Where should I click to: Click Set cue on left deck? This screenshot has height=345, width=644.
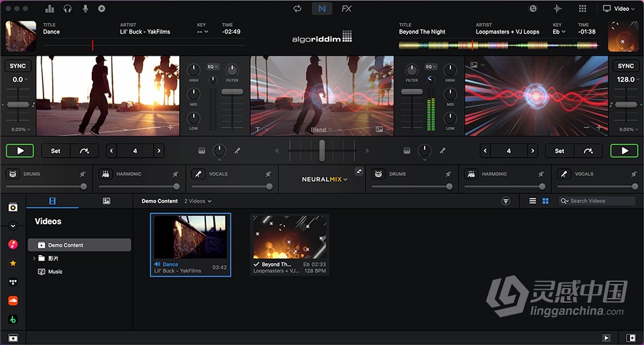56,151
